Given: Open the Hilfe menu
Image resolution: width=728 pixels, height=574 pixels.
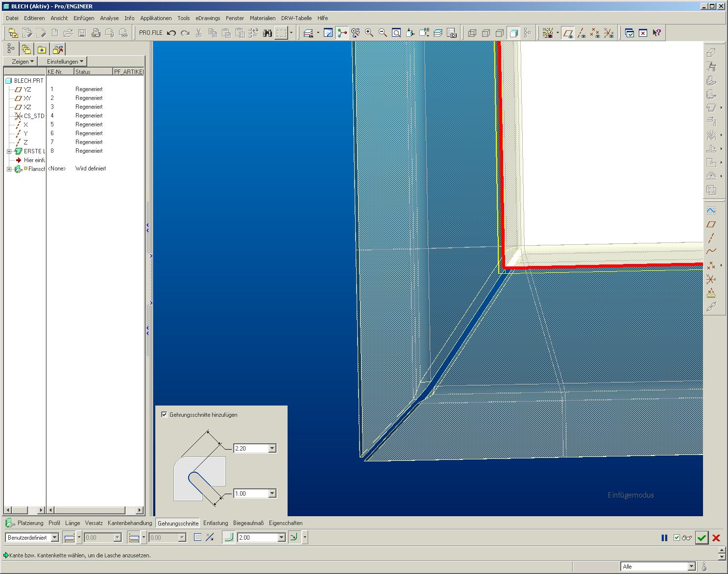Looking at the screenshot, I should 322,18.
